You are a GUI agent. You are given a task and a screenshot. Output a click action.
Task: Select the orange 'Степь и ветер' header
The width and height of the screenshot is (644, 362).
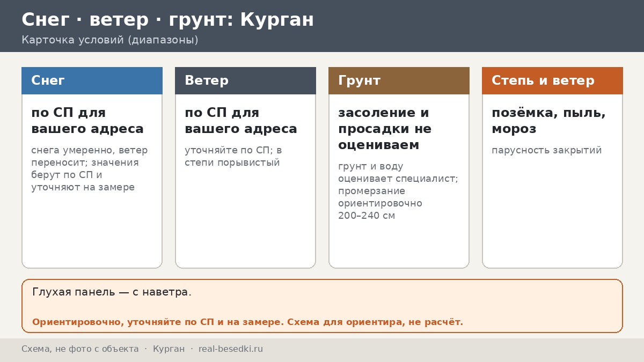pos(552,80)
